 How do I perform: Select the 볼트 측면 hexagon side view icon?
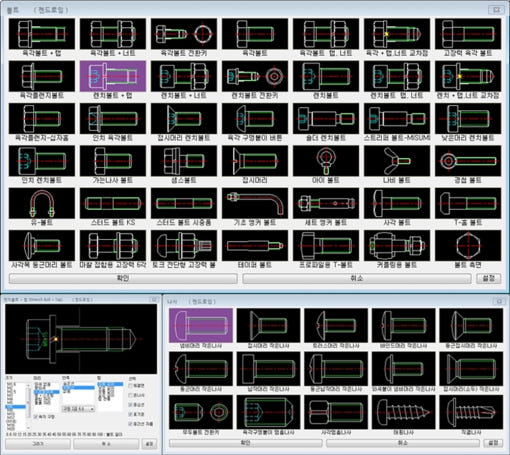468,246
